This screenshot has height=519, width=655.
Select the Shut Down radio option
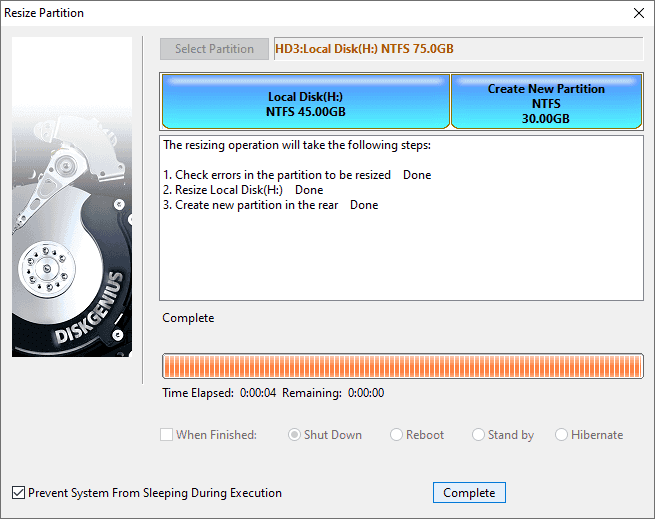296,435
